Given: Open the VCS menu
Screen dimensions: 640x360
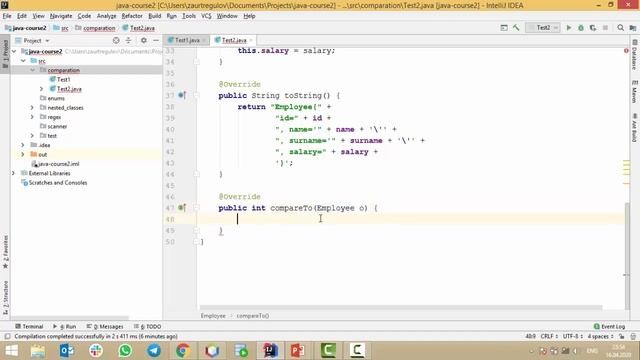Looking at the screenshot, I should point(206,16).
